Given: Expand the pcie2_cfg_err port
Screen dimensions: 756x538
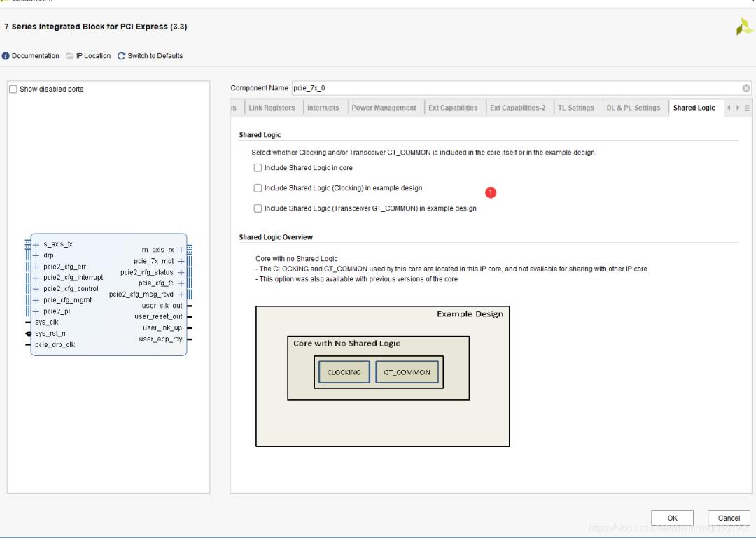Looking at the screenshot, I should 36,267.
